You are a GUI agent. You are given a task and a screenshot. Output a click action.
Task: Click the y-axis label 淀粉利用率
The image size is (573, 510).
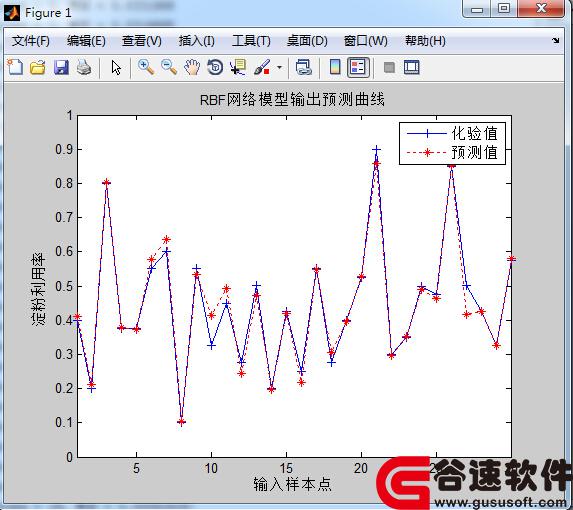click(x=38, y=289)
